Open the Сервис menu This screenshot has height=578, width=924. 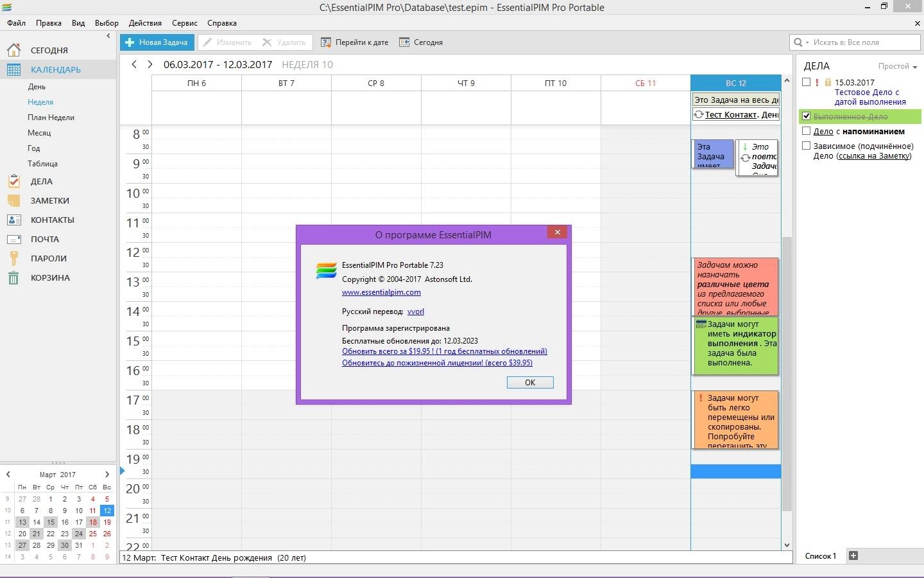185,23
